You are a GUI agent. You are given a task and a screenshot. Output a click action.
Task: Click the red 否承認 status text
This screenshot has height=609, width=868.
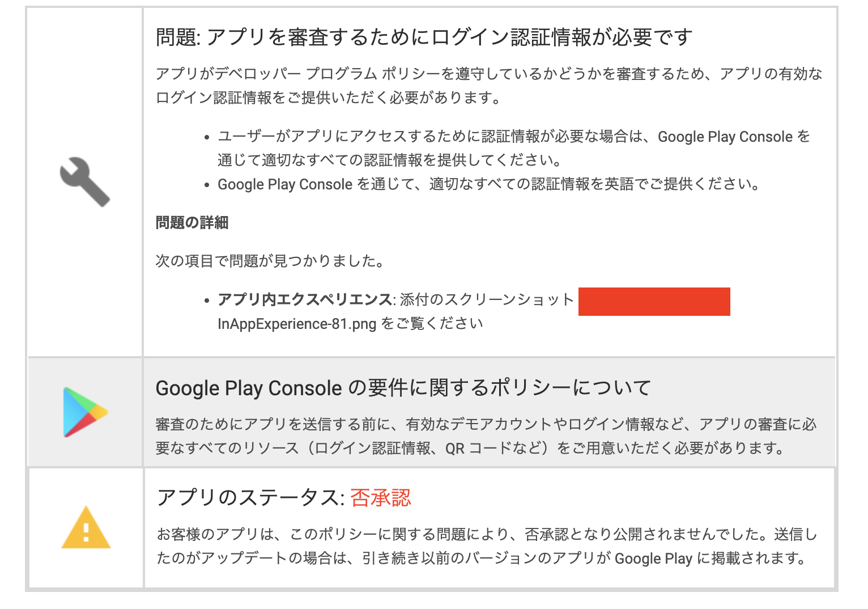coord(380,498)
